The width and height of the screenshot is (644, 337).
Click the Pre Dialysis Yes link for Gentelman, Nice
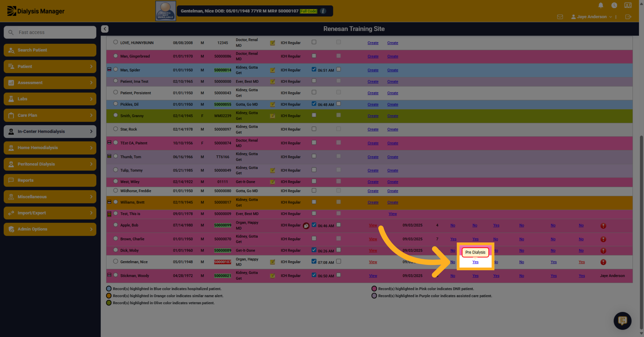click(x=475, y=262)
